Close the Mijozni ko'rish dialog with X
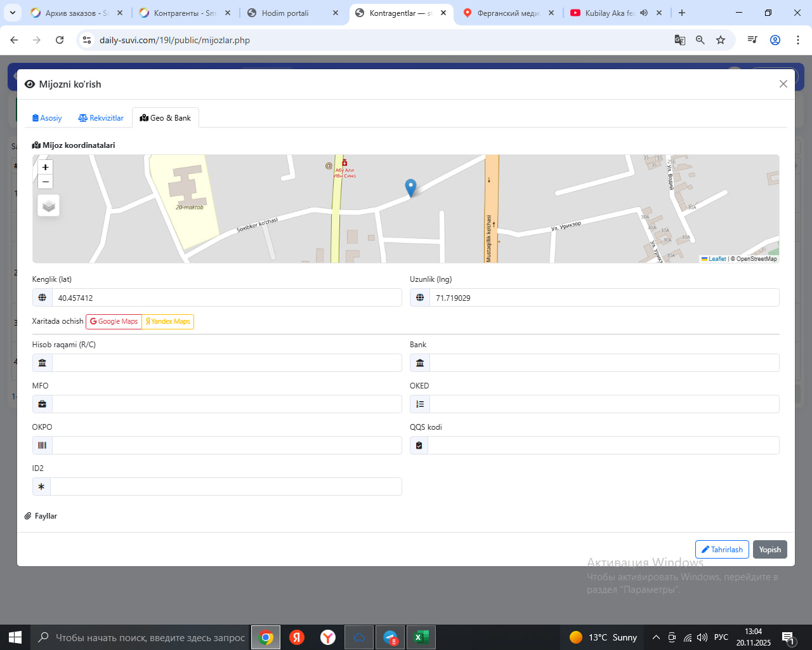This screenshot has width=812, height=650. tap(783, 84)
